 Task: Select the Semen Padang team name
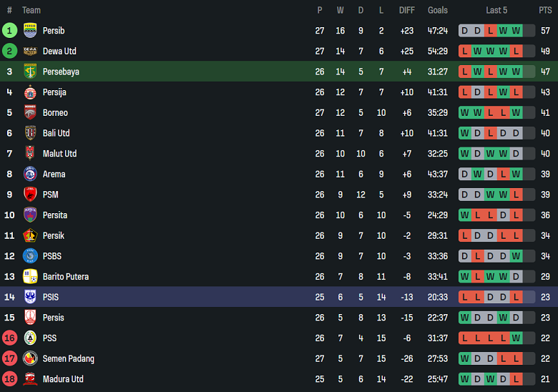click(x=68, y=358)
